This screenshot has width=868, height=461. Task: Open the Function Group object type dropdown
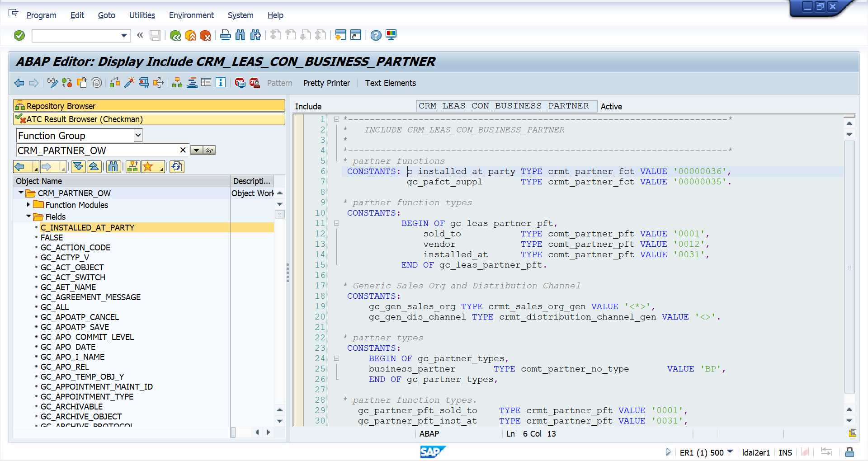[x=138, y=135]
